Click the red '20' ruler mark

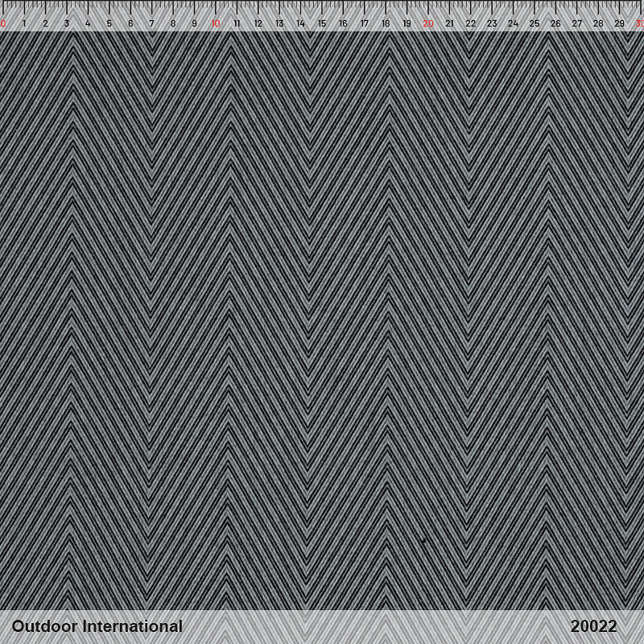pos(428,23)
